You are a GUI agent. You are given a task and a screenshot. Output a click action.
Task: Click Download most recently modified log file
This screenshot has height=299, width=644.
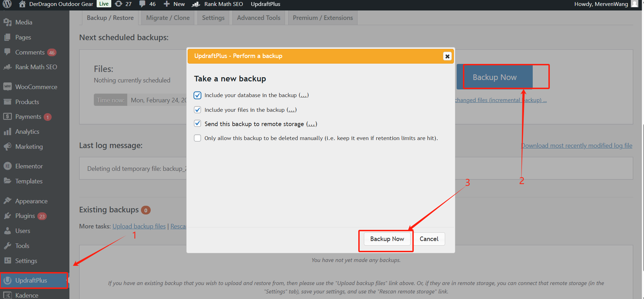577,146
